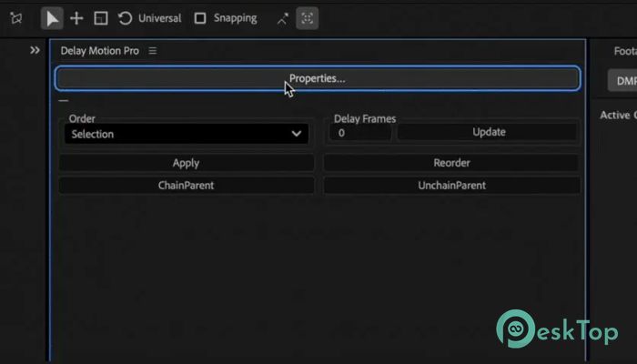Open the Delay Motion Pro panel menu
Screen dimensions: 637x364
coord(152,51)
